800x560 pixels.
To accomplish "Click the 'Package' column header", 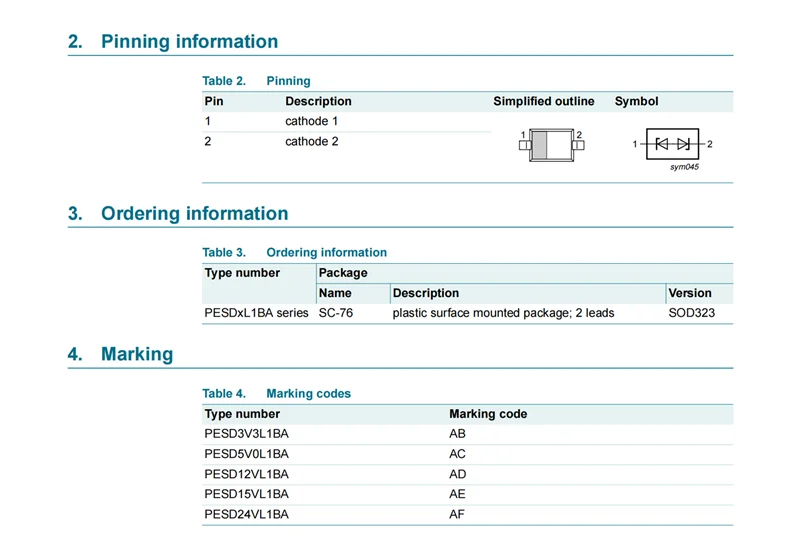I will [343, 273].
